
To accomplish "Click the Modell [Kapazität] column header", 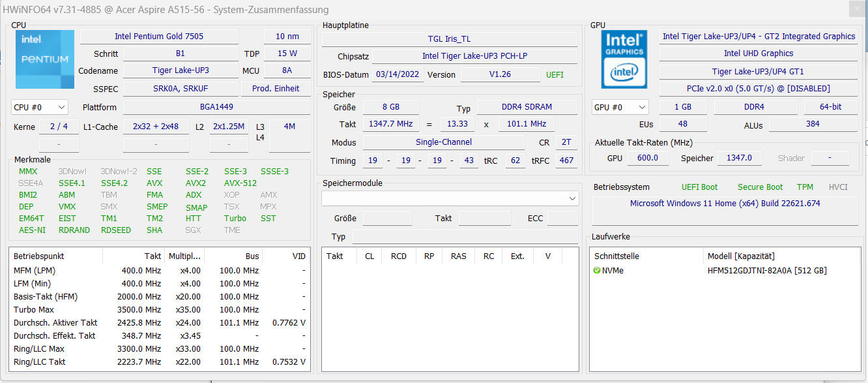I will point(783,256).
